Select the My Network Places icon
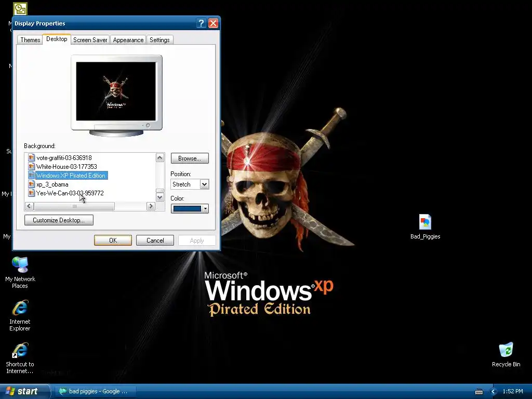 point(20,264)
